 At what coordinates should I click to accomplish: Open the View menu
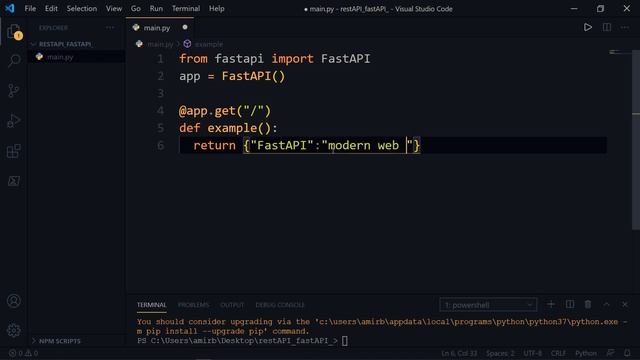pos(114,8)
